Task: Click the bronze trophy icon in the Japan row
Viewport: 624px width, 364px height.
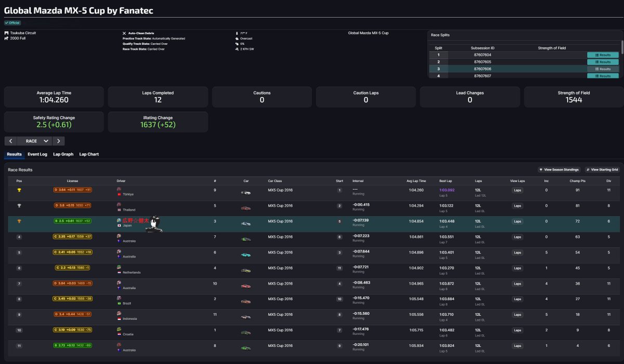Action: point(19,222)
